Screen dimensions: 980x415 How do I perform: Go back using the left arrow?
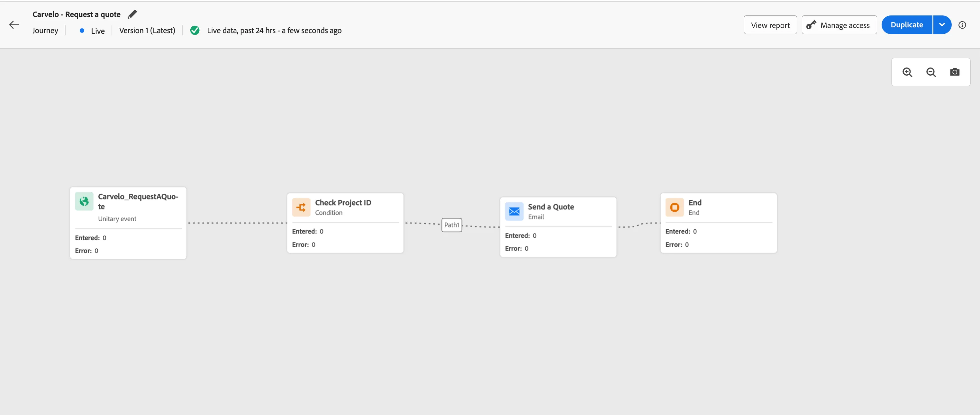[x=14, y=25]
